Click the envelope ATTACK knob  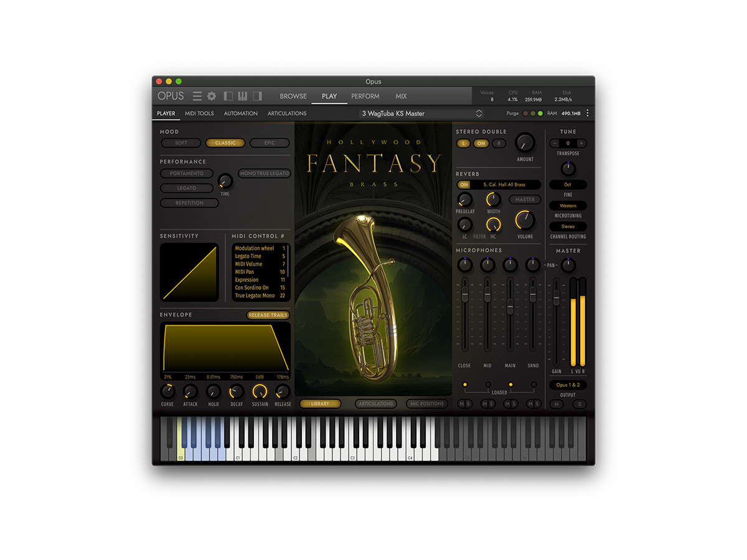[x=190, y=391]
